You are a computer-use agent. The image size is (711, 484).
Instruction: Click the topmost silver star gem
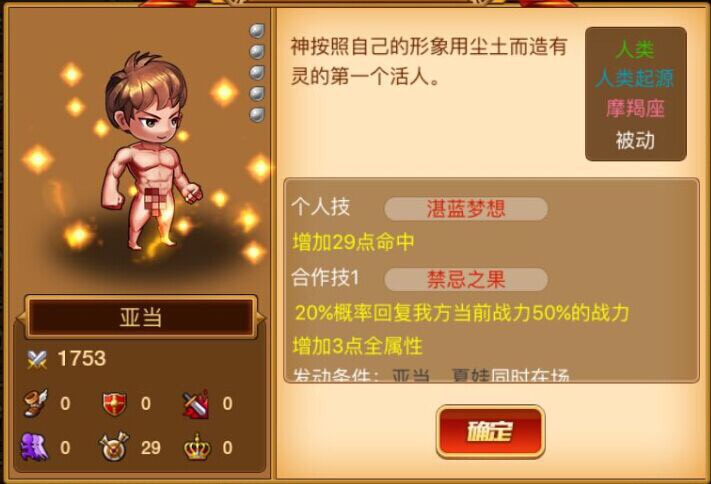pos(257,31)
